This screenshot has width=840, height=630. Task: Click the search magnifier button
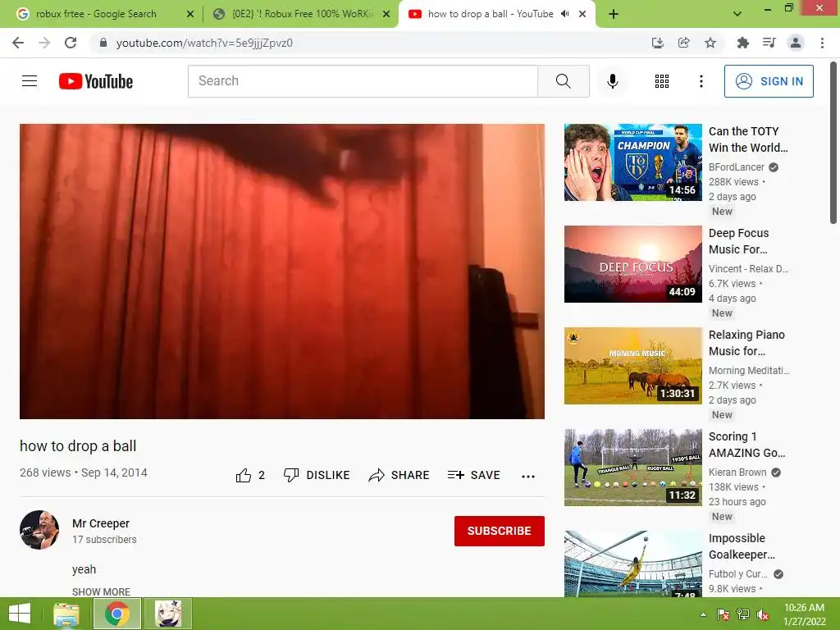pos(563,81)
